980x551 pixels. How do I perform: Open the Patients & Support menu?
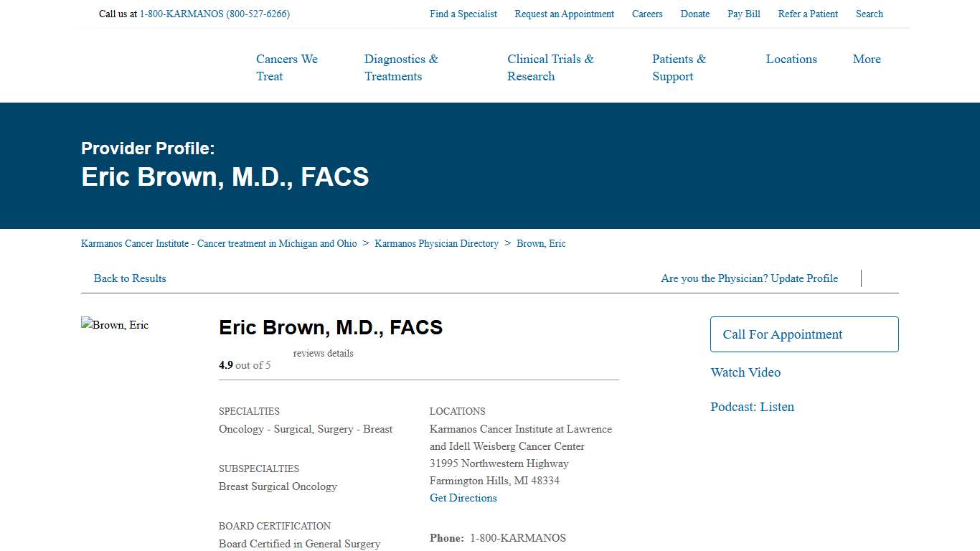point(678,67)
